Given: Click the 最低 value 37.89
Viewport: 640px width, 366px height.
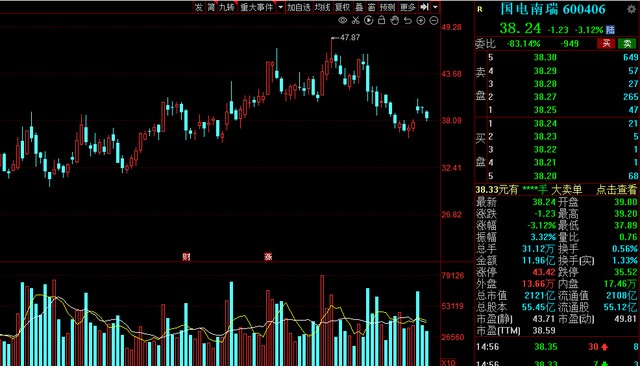Looking at the screenshot, I should coord(625,225).
